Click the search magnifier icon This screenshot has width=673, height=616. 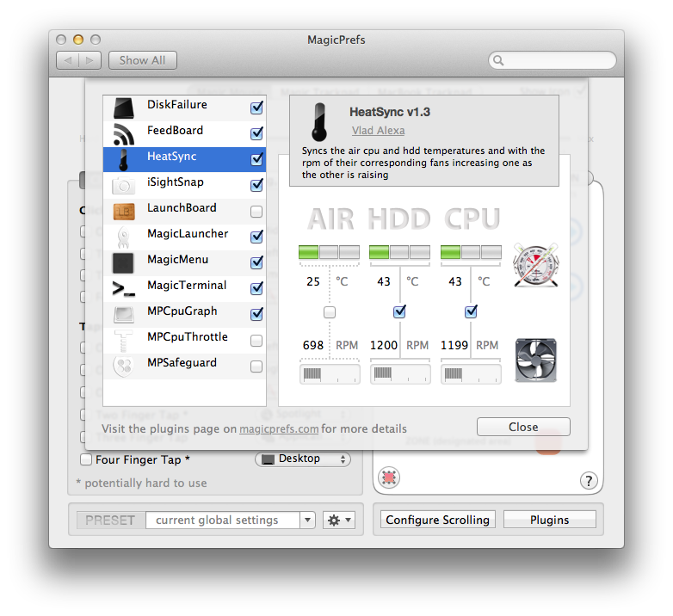pos(498,60)
